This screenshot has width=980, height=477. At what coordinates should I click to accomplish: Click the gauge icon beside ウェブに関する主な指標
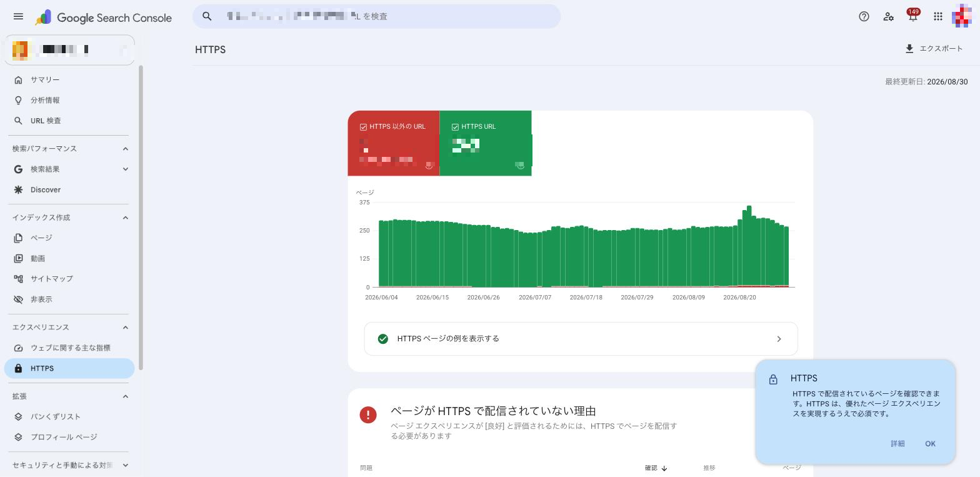(18, 348)
